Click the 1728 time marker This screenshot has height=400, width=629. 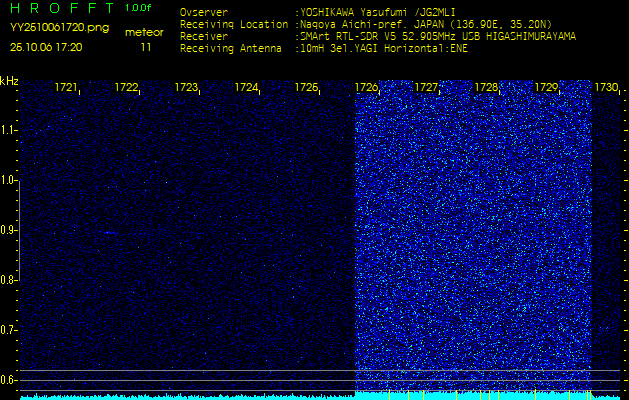coord(486,87)
